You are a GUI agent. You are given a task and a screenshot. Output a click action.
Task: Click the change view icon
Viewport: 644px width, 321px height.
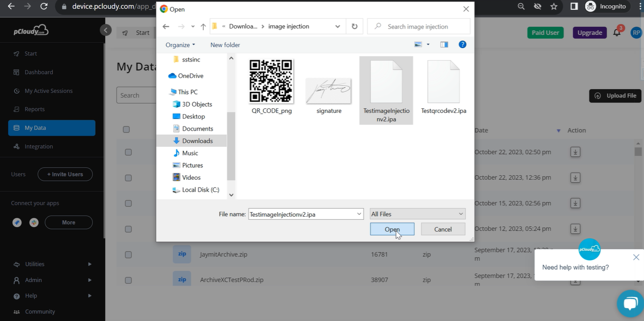tap(418, 45)
